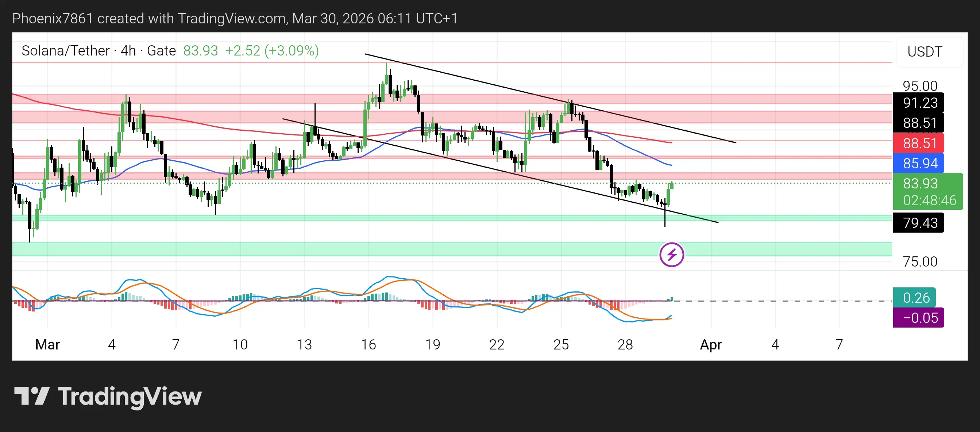Click the Mar label on time axis
The height and width of the screenshot is (432, 980).
(47, 344)
